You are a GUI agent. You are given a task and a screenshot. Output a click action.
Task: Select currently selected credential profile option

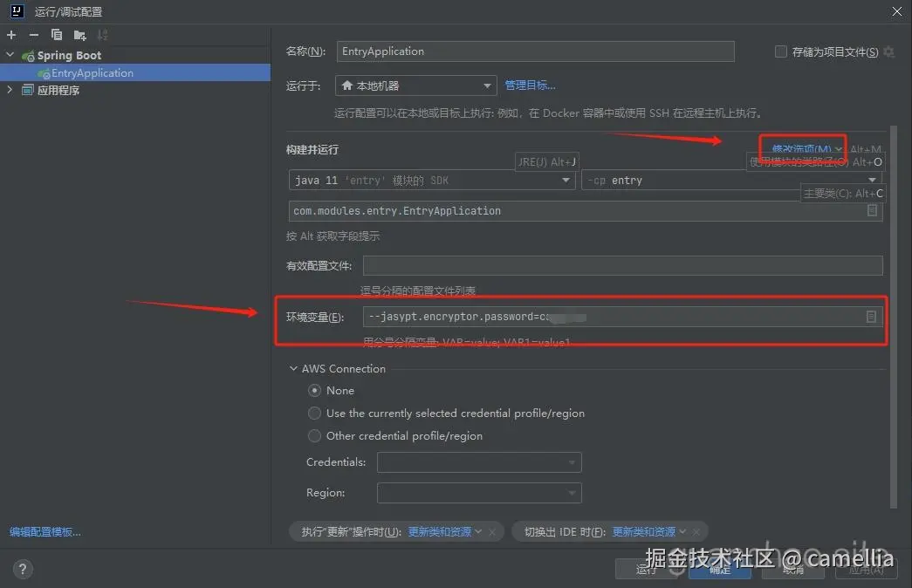(314, 413)
